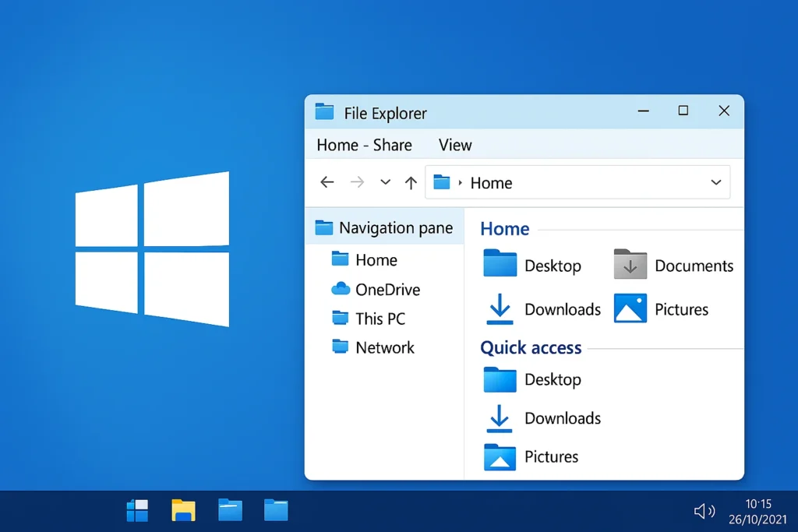798x532 pixels.
Task: Open the View ribbon tab
Action: pos(455,146)
